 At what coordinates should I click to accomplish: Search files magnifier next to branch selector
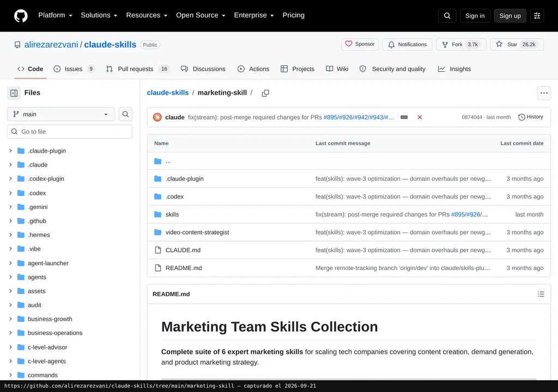tap(125, 114)
